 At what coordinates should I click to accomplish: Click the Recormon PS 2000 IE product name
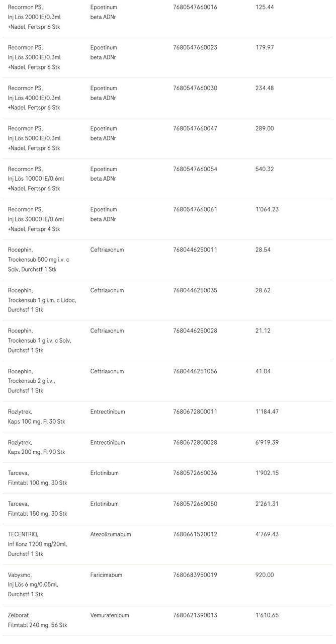(34, 17)
